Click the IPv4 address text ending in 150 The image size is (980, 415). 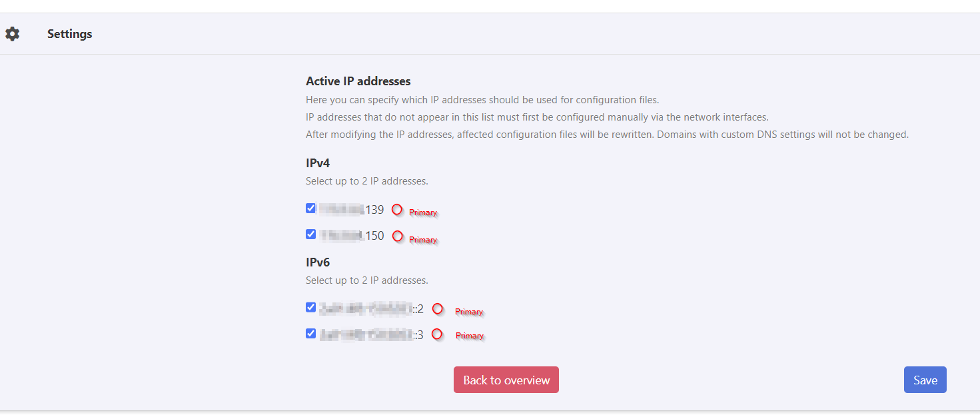(x=352, y=236)
